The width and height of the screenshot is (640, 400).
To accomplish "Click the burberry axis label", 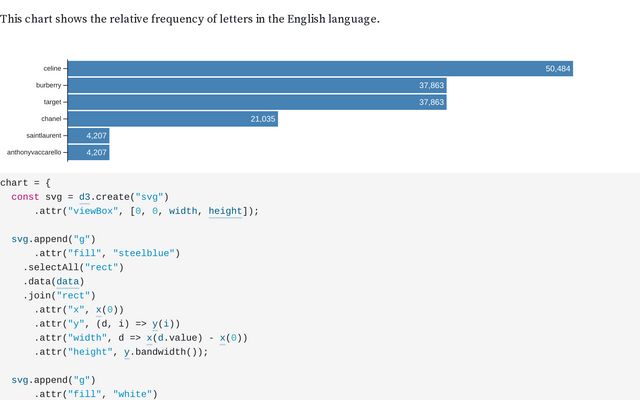I will [x=49, y=85].
